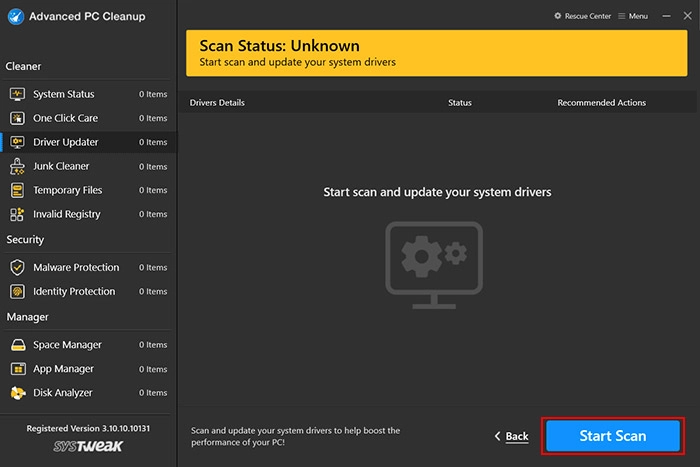
Task: Click the Driver Updater icon in sidebar
Action: [x=17, y=142]
